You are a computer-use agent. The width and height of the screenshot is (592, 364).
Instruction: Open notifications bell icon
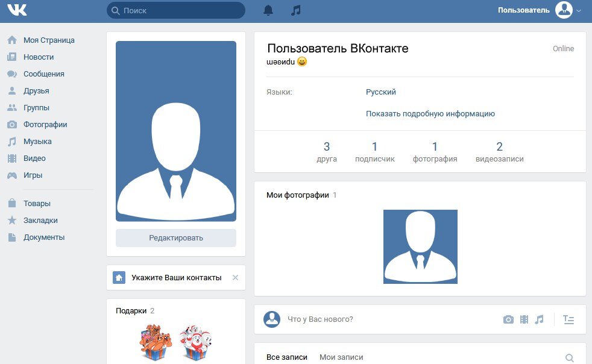(x=268, y=10)
